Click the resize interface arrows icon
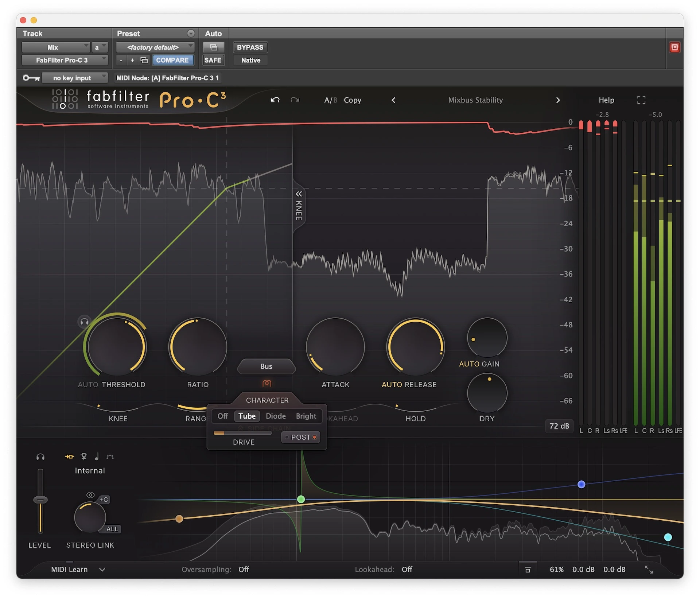The height and width of the screenshot is (598, 700). (x=649, y=569)
